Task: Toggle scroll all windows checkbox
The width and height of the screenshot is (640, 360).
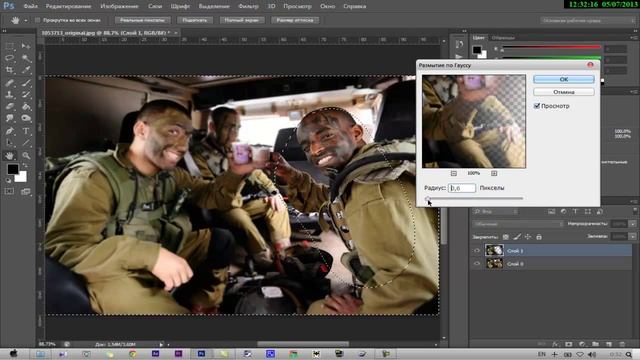Action: 38,20
